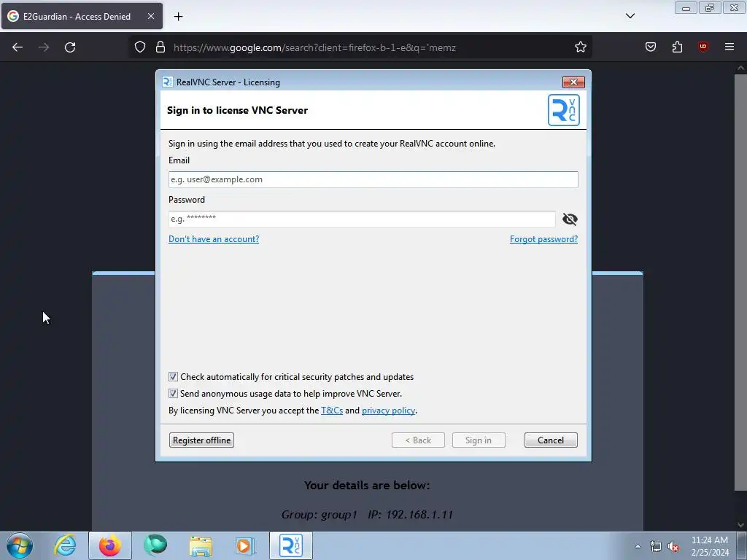Click the Firefox forward arrow
The height and width of the screenshot is (560, 747).
pyautogui.click(x=44, y=47)
